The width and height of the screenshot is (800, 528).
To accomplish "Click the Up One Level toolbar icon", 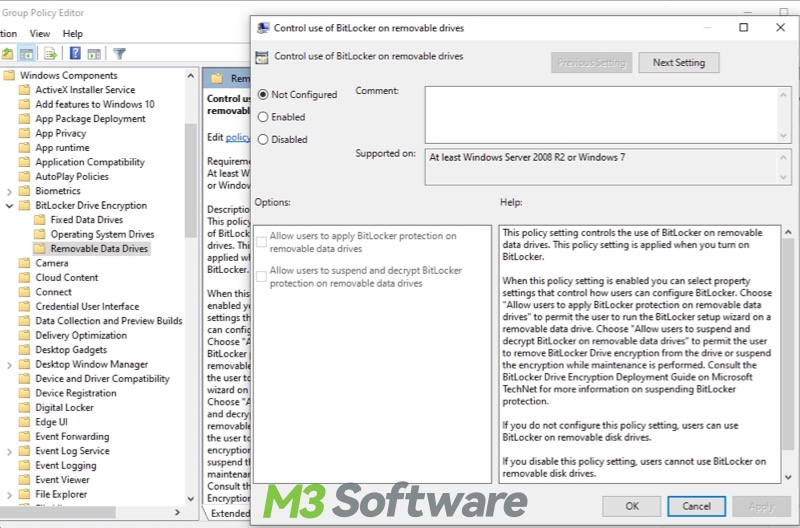I will [7, 54].
